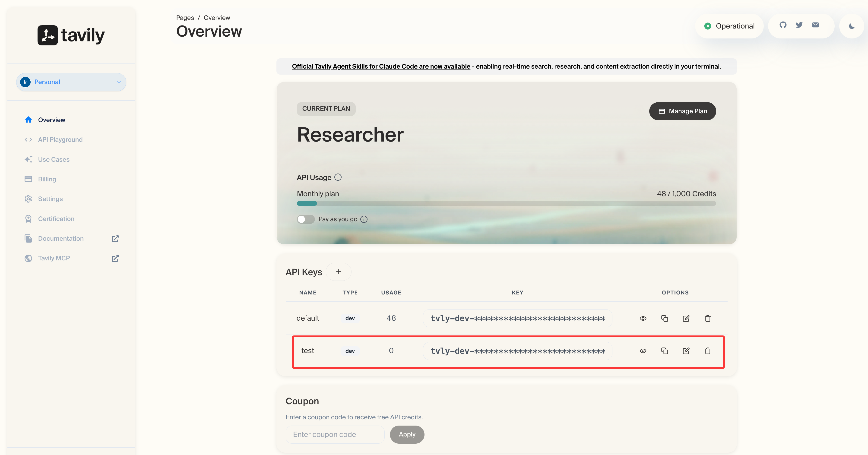This screenshot has width=868, height=455.
Task: Click the "test" key name
Action: click(308, 351)
